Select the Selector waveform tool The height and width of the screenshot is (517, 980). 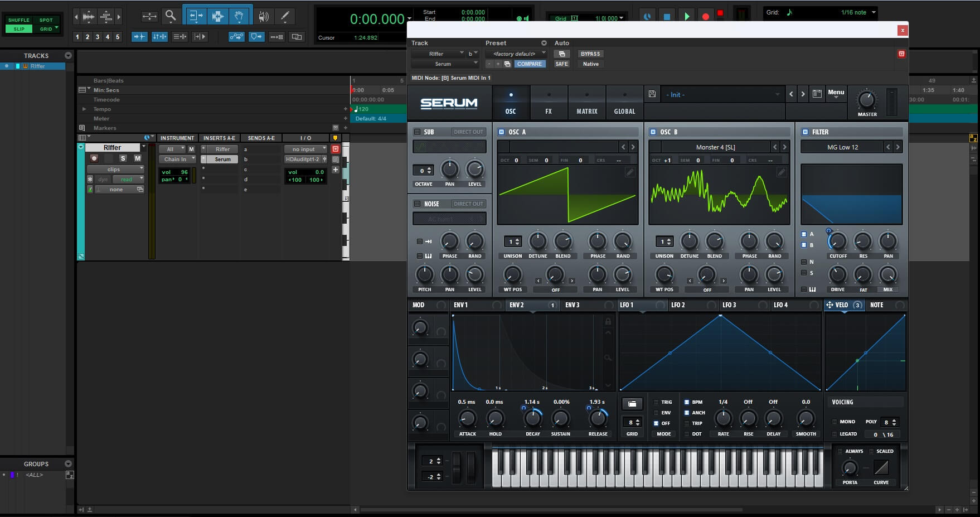pyautogui.click(x=217, y=16)
